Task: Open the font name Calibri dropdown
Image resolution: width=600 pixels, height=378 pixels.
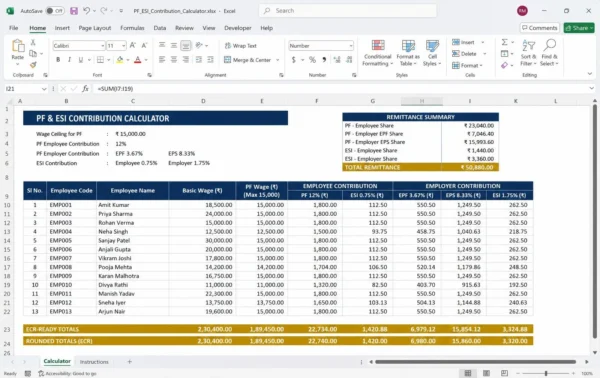Action: tap(103, 46)
